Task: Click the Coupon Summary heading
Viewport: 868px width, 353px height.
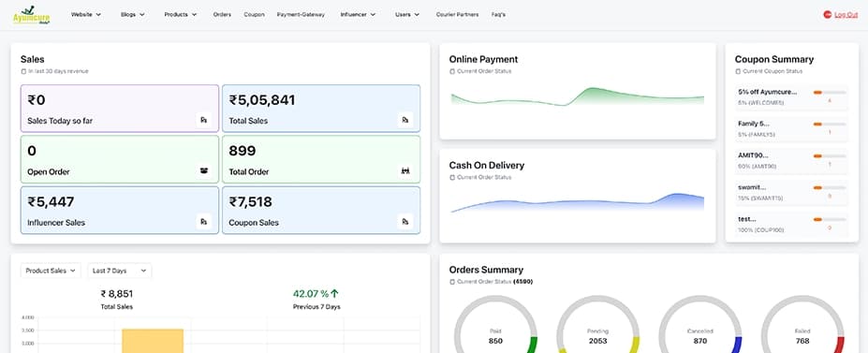Action: click(773, 59)
